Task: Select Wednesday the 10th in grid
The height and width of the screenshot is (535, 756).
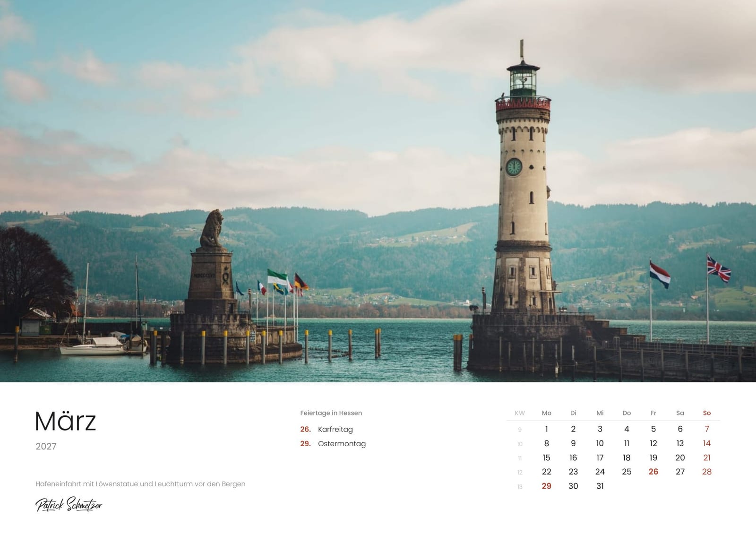Action: pos(600,443)
